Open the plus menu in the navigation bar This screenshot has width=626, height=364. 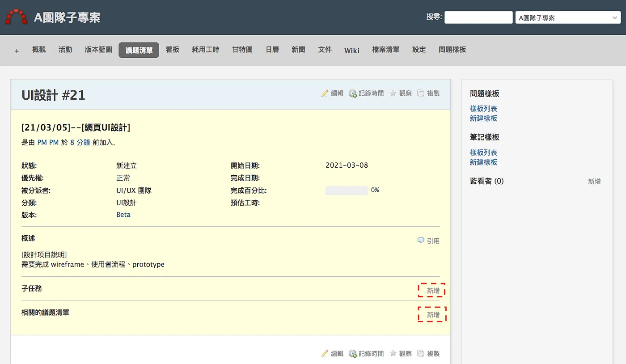(x=17, y=51)
